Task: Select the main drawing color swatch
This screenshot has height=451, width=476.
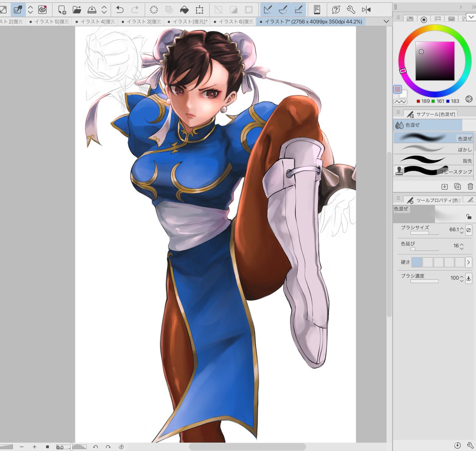Action: click(x=398, y=89)
